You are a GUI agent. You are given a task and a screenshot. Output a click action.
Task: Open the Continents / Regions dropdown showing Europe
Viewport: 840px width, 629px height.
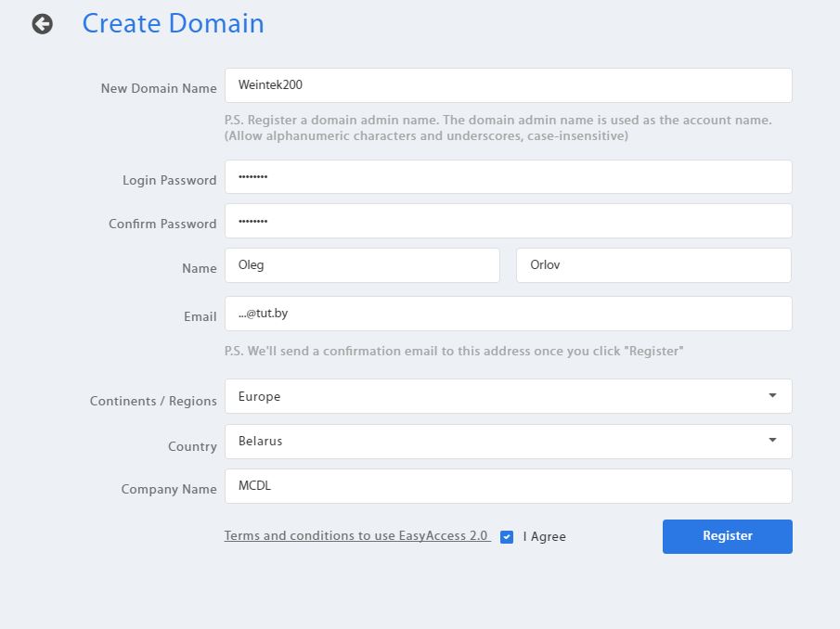pyautogui.click(x=492, y=396)
